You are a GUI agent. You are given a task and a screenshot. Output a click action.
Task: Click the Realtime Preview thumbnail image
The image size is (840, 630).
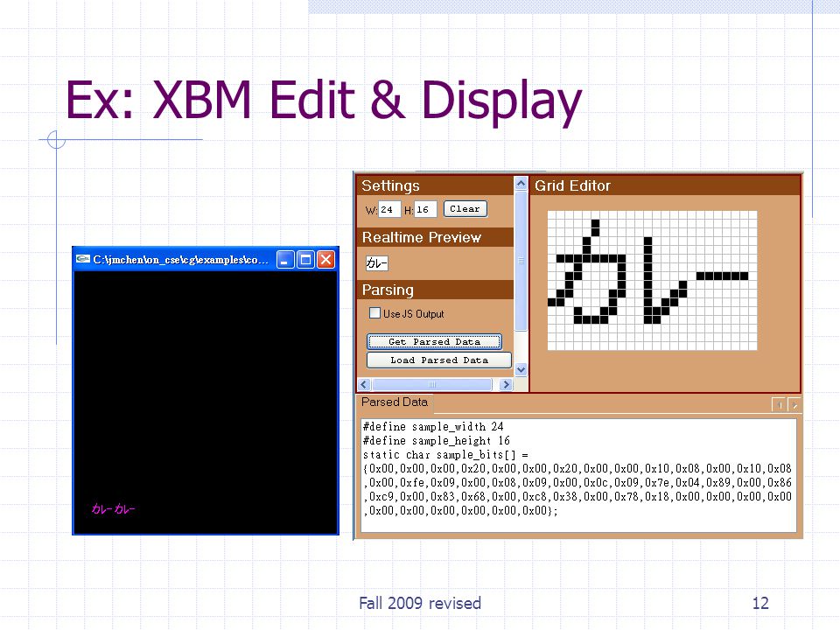[x=376, y=263]
